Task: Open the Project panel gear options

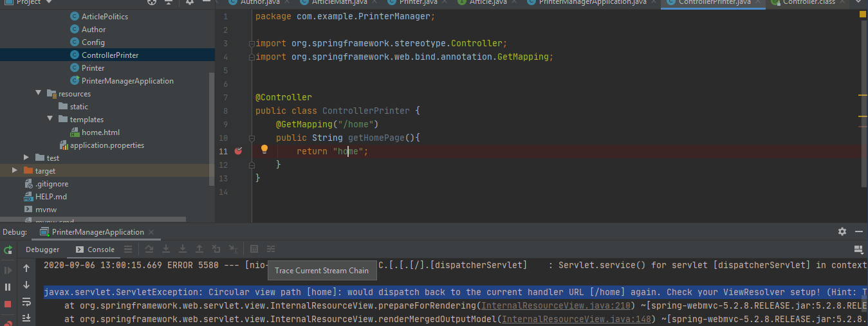Action: pos(190,2)
